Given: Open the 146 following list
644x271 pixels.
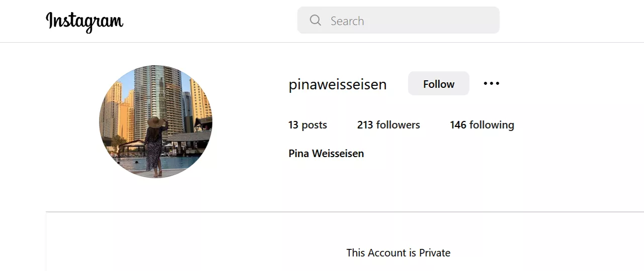Looking at the screenshot, I should click(482, 125).
